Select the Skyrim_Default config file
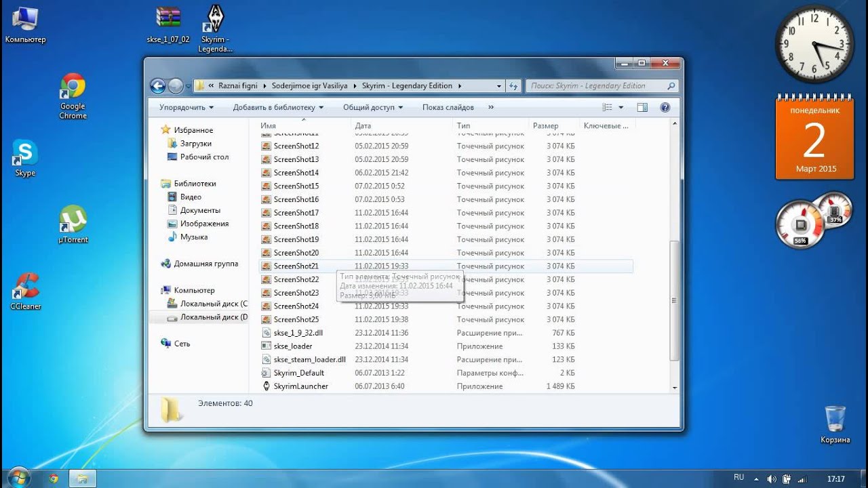Viewport: 868px width, 488px height. 298,373
